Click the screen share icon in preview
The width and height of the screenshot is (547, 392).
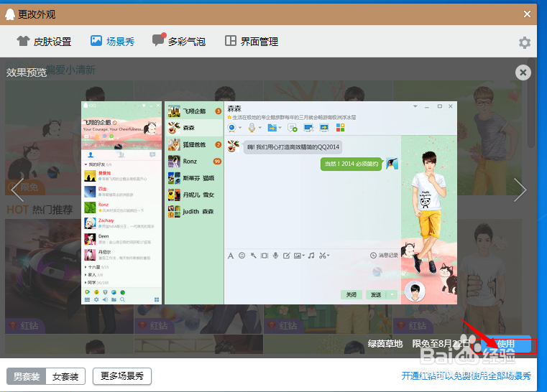[x=324, y=128]
